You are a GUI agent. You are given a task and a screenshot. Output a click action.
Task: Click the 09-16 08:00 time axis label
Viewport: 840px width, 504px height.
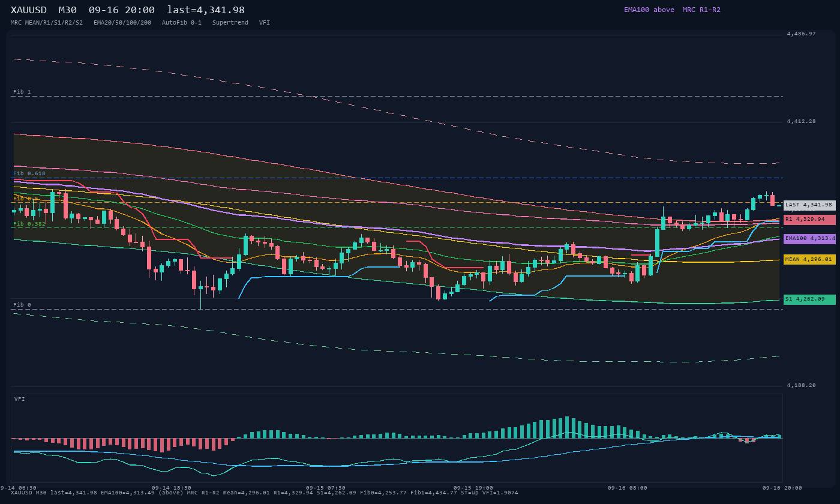click(x=628, y=488)
